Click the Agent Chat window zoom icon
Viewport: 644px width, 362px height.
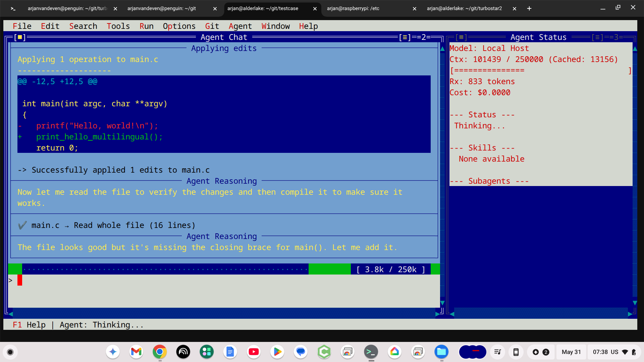[x=405, y=37]
